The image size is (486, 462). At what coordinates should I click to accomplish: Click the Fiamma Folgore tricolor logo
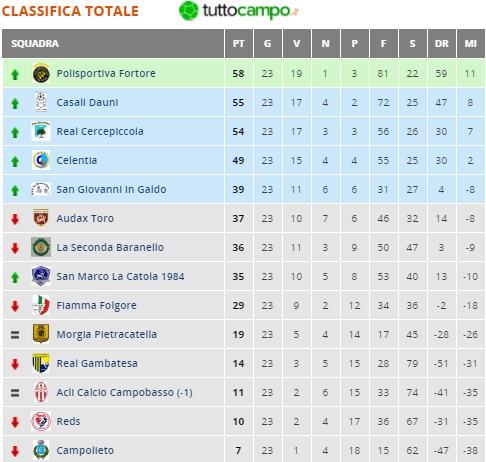pos(41,305)
